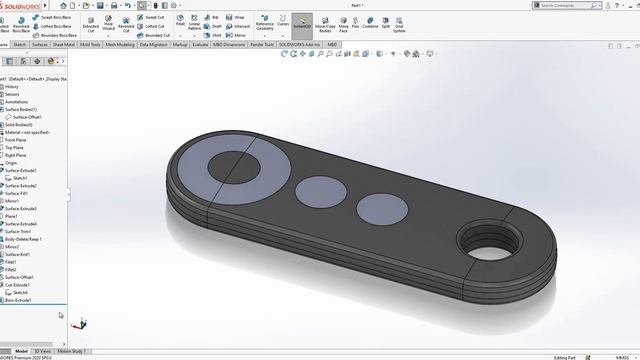The width and height of the screenshot is (640, 360).
Task: Open the Edit Appearance color ball icon
Action: pos(407,53)
